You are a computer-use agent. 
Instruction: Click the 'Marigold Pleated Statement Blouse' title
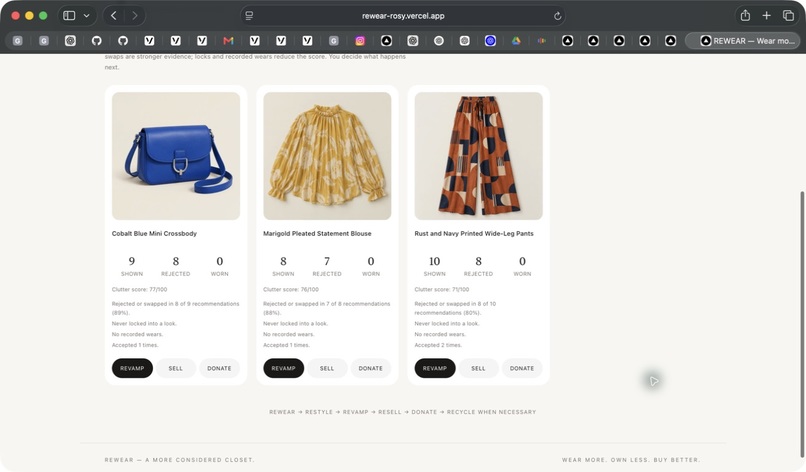(317, 233)
